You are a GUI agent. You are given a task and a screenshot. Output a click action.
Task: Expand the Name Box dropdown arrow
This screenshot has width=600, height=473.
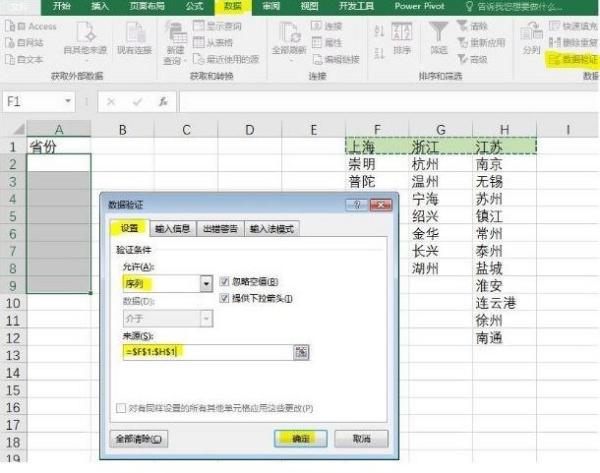[x=68, y=101]
